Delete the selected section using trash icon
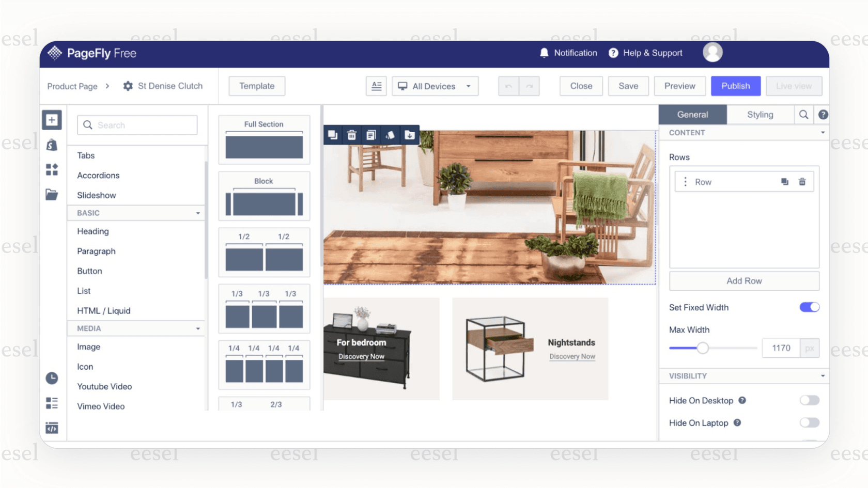 pos(351,135)
